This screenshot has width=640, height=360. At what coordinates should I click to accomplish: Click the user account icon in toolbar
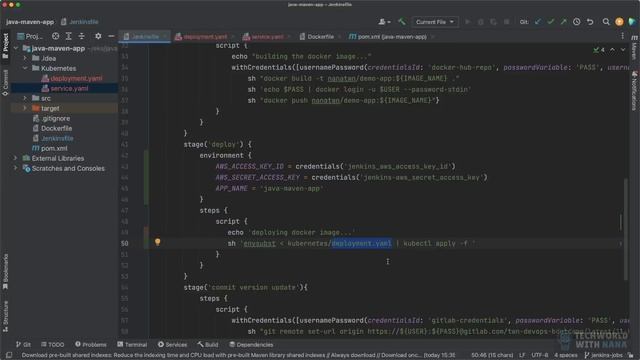(384, 22)
